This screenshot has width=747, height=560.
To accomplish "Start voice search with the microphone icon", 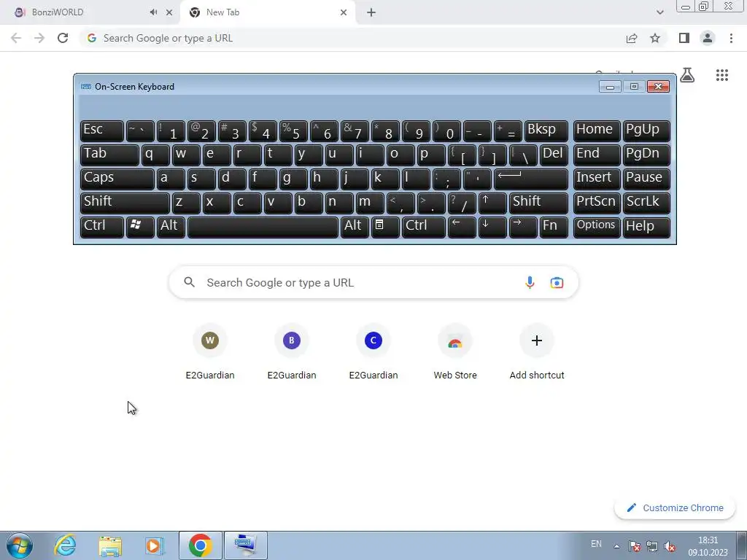I will click(530, 282).
